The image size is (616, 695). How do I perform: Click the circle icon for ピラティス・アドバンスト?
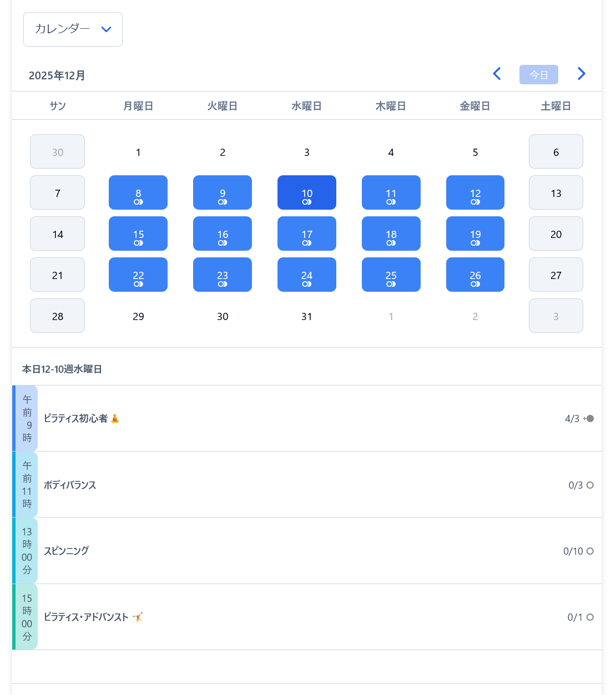590,617
